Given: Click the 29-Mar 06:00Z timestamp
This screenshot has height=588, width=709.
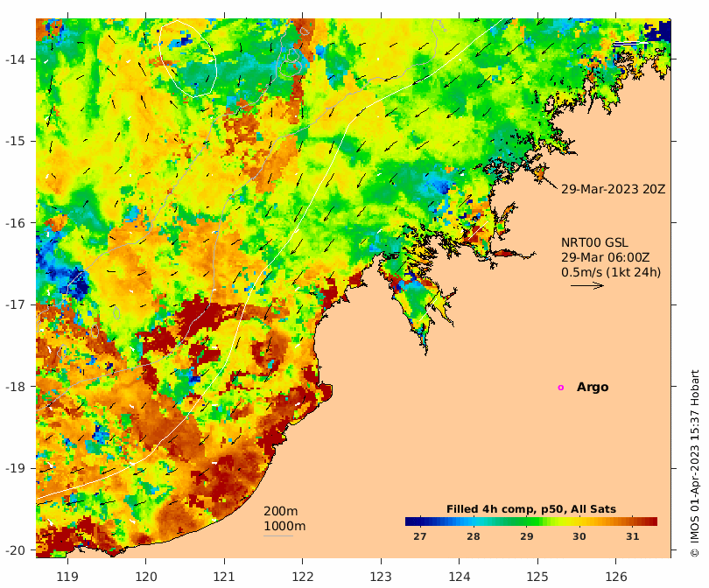Looking at the screenshot, I should point(606,257).
